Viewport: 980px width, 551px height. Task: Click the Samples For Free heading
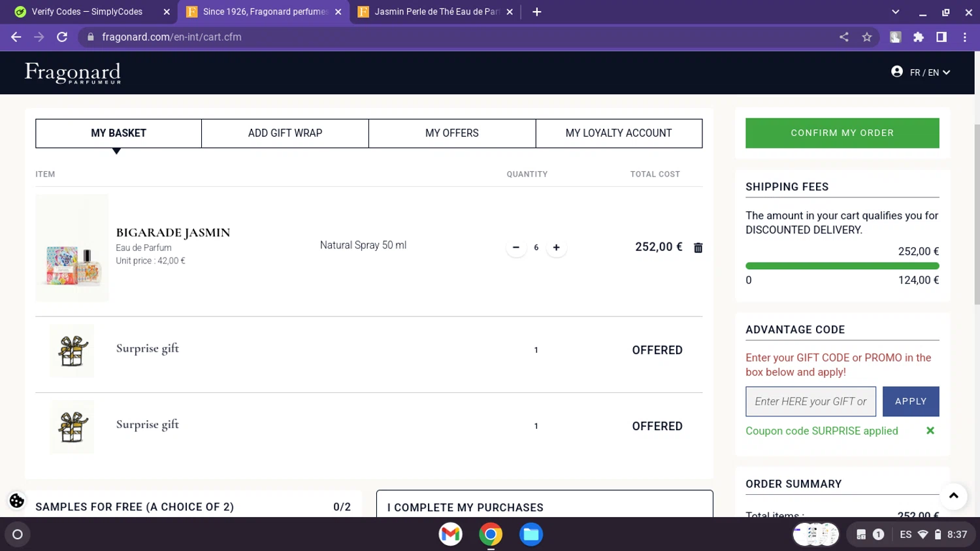(135, 507)
